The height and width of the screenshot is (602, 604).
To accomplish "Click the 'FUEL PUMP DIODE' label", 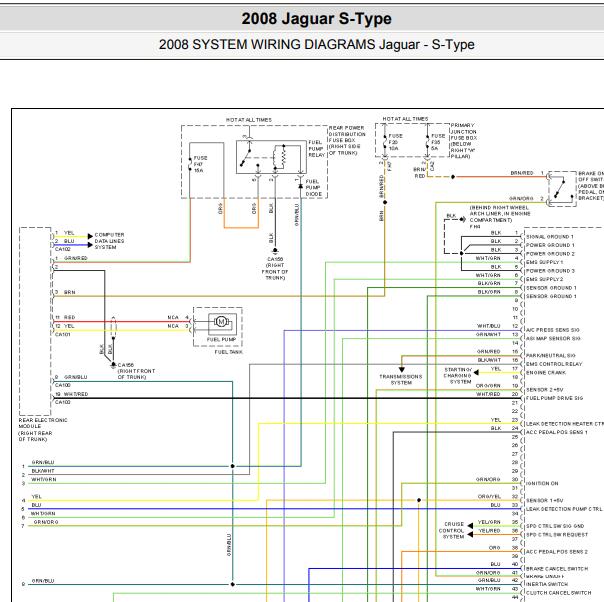I will point(314,188).
